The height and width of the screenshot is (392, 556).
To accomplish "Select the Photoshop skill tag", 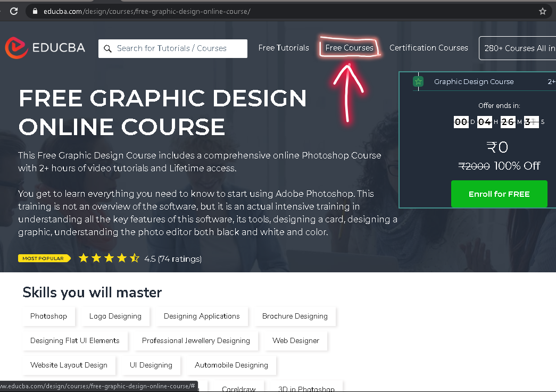I will coord(49,316).
